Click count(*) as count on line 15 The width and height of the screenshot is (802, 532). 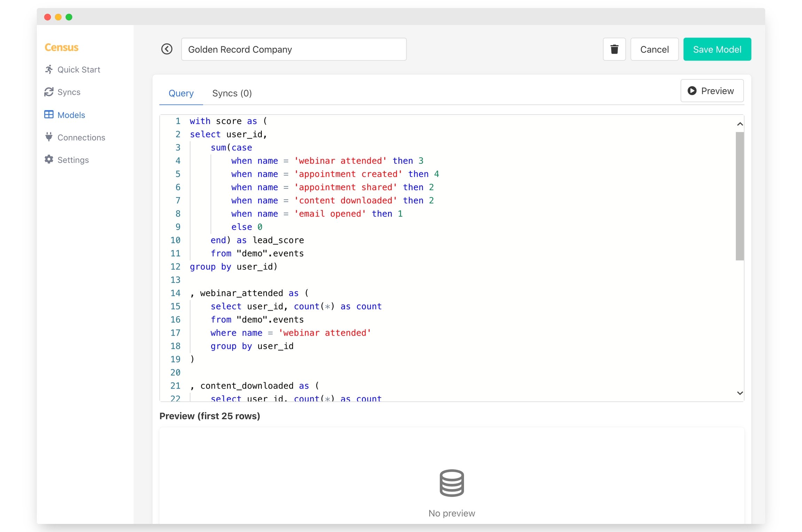[x=338, y=306]
